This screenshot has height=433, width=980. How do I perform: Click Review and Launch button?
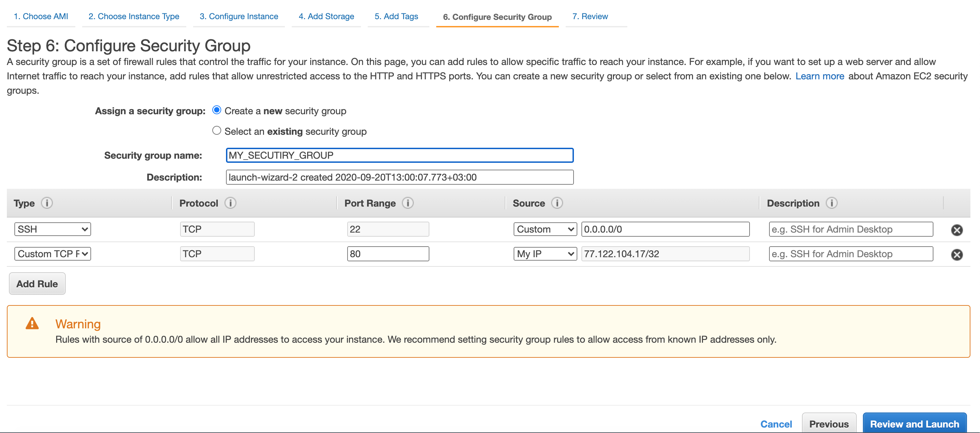[914, 423]
